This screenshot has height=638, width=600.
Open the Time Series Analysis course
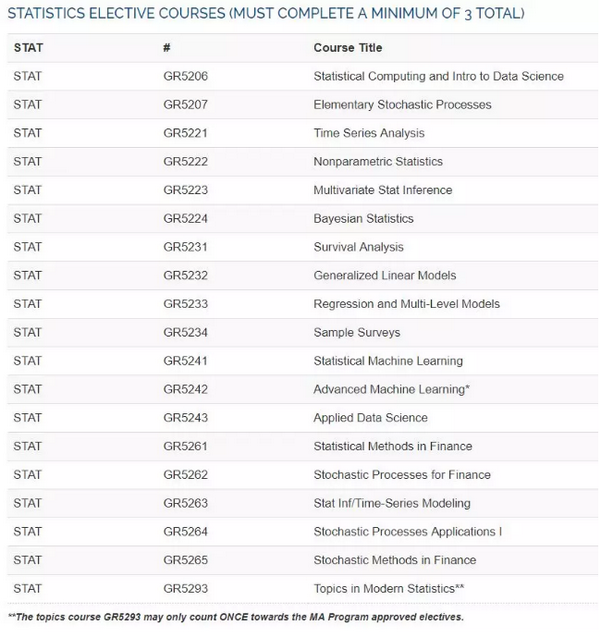click(x=369, y=133)
